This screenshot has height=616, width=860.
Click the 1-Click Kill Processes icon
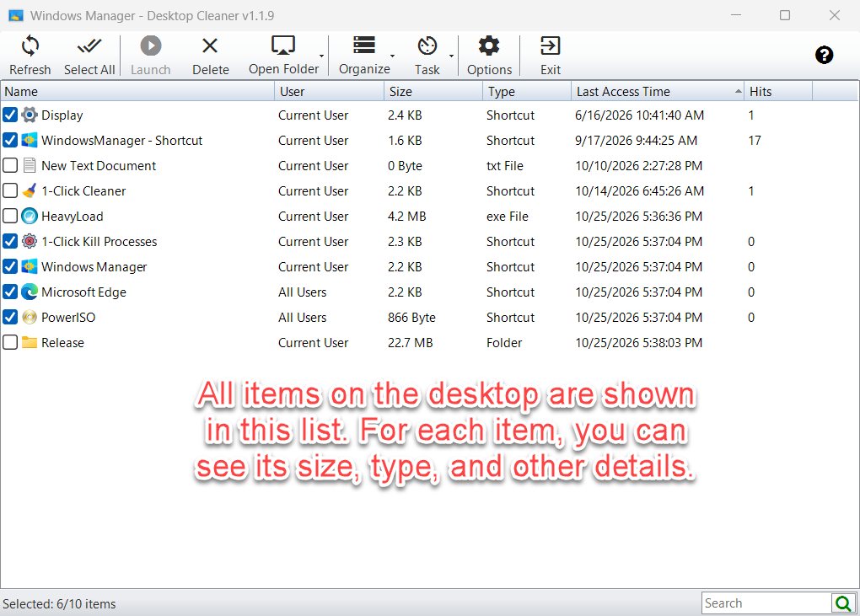click(29, 241)
